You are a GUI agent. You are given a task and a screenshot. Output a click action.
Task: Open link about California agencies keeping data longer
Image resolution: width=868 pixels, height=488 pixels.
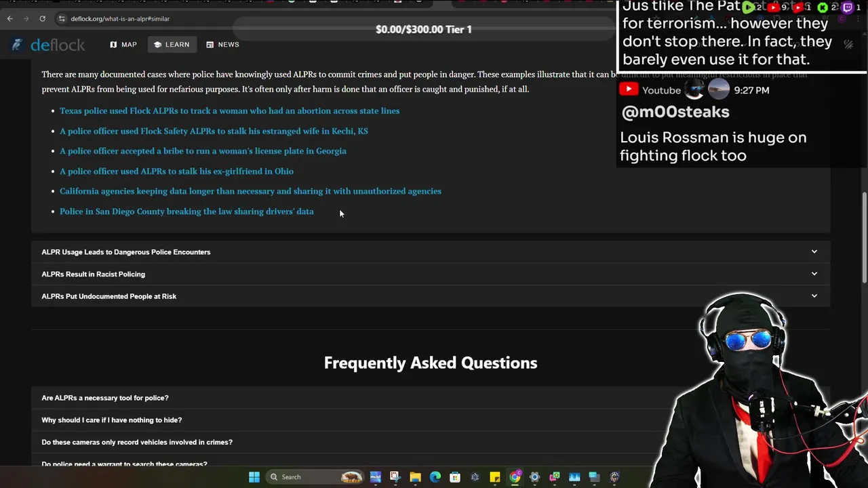click(250, 191)
